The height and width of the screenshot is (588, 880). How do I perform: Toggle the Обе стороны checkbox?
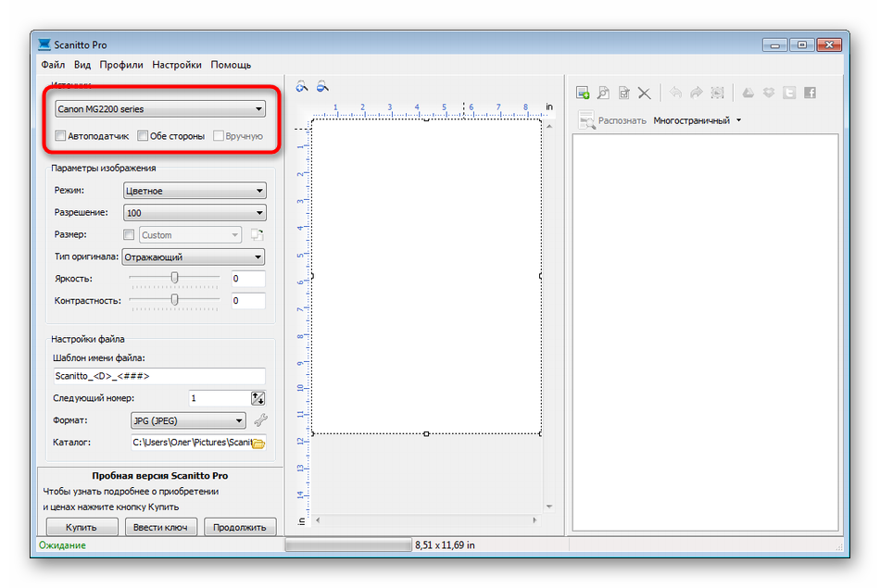point(143,136)
